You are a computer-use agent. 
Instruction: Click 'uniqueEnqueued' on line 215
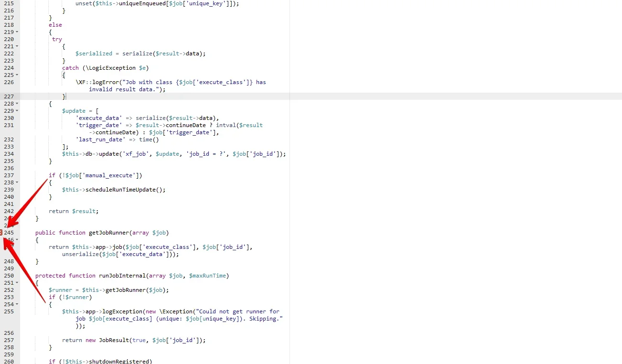point(142,3)
